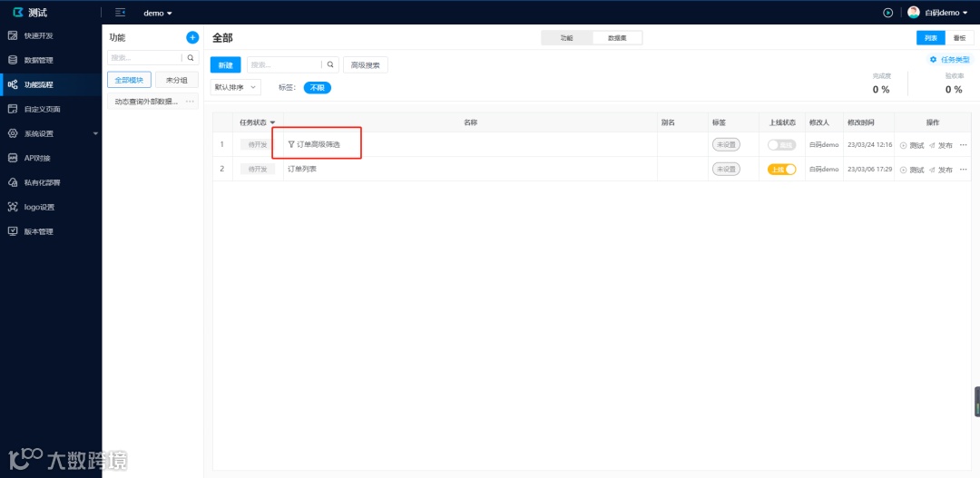Viewport: 980px width, 478px height.
Task: Toggle the 上线 switch for 订单列表
Action: pyautogui.click(x=782, y=169)
